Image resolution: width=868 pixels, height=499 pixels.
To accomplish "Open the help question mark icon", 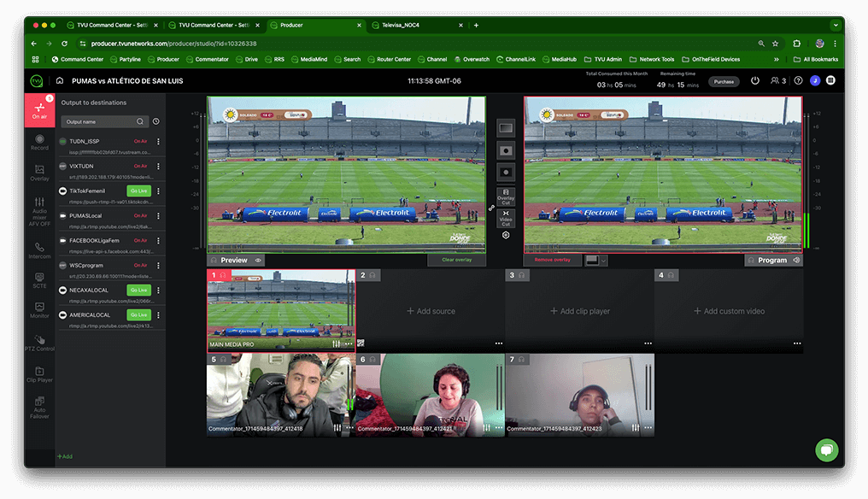I will point(798,81).
